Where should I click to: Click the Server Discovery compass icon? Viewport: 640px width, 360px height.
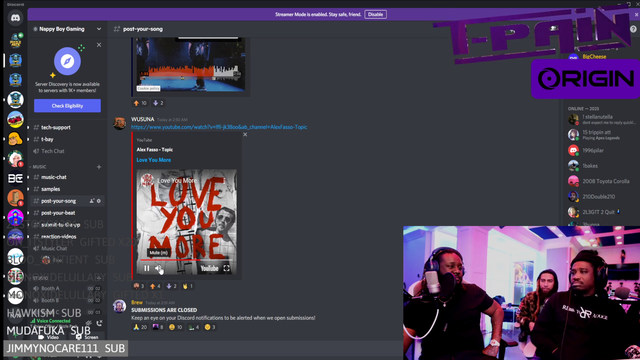coord(67,61)
